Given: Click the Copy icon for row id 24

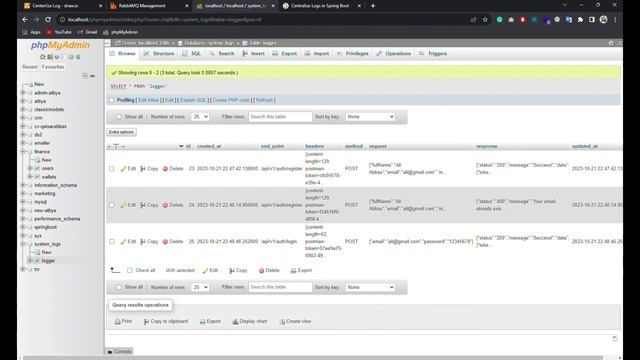Looking at the screenshot, I should 143,205.
